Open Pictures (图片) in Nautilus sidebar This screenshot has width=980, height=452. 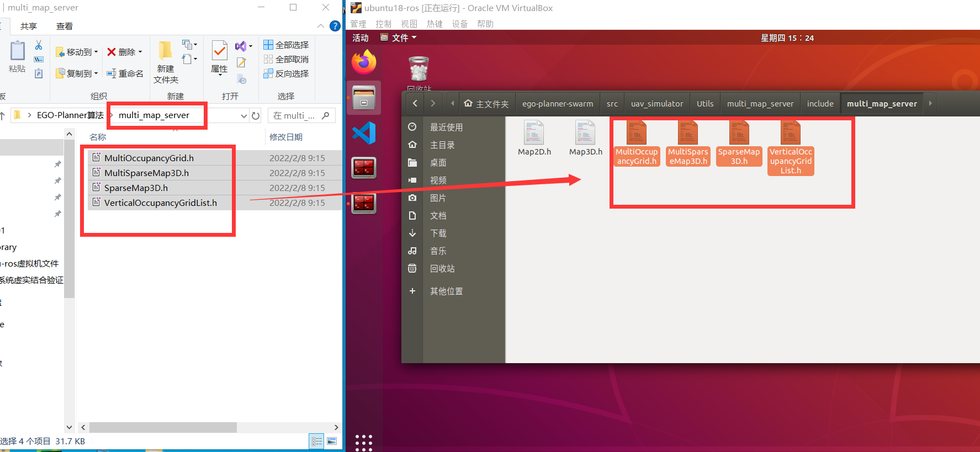click(438, 198)
